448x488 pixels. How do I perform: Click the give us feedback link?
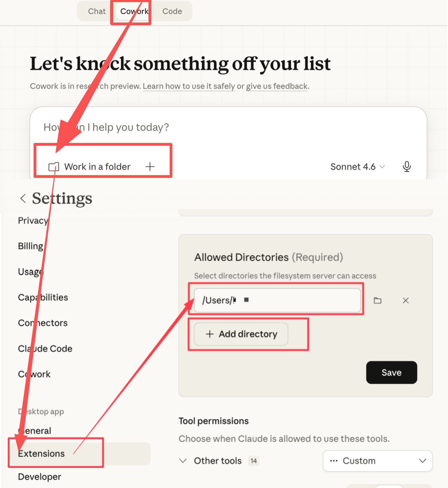pos(277,86)
